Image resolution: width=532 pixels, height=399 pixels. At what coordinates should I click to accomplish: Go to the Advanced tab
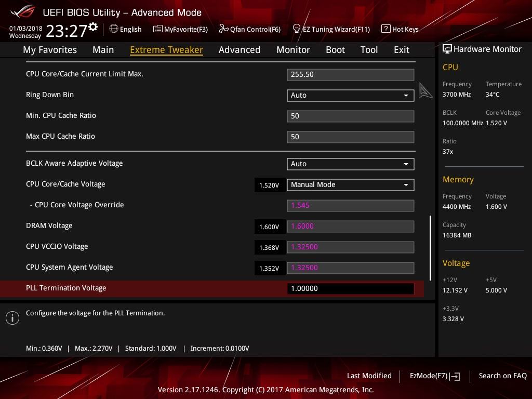coord(239,49)
